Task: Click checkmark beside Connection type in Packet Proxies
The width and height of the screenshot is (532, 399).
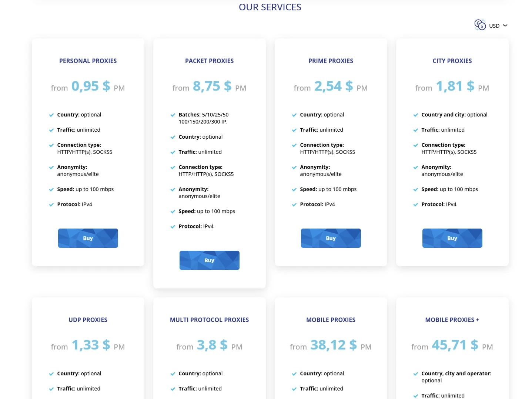Action: pos(173,168)
